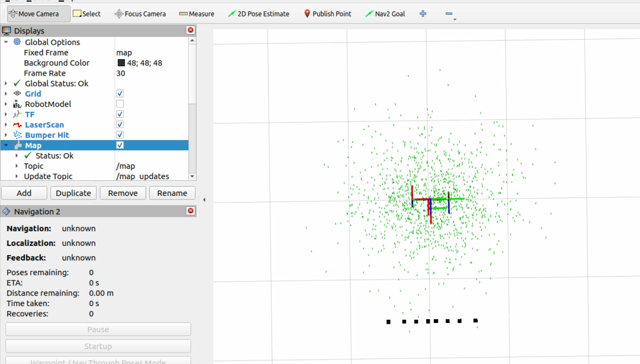Close the Navigation 2 panel
Screen dimensions: 640x364
pyautogui.click(x=191, y=211)
